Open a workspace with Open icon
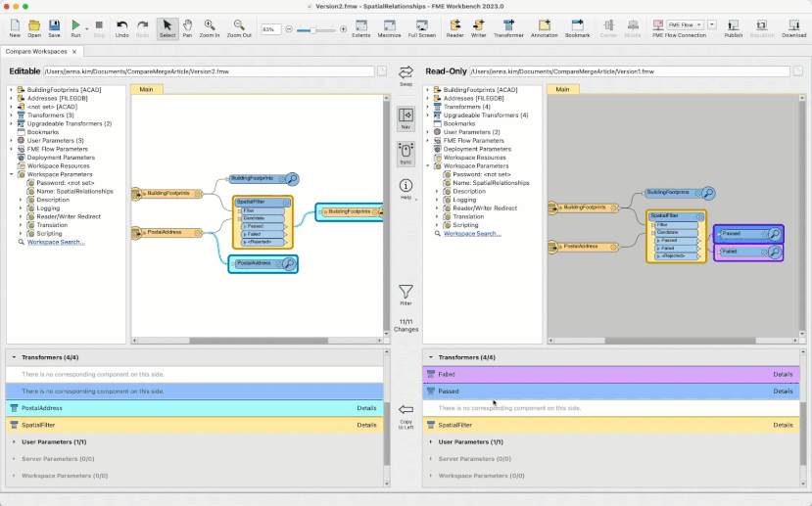The height and width of the screenshot is (506, 812). click(x=34, y=28)
